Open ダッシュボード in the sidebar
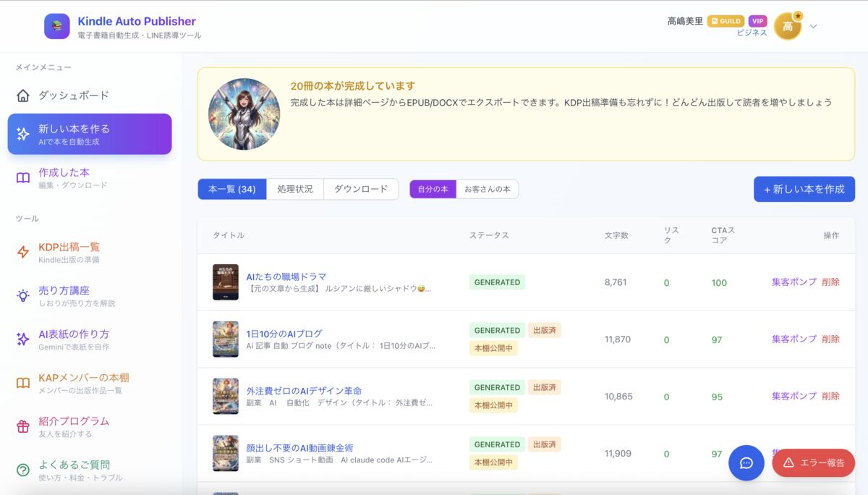Screen dimensions: 868x495 click(x=90, y=96)
